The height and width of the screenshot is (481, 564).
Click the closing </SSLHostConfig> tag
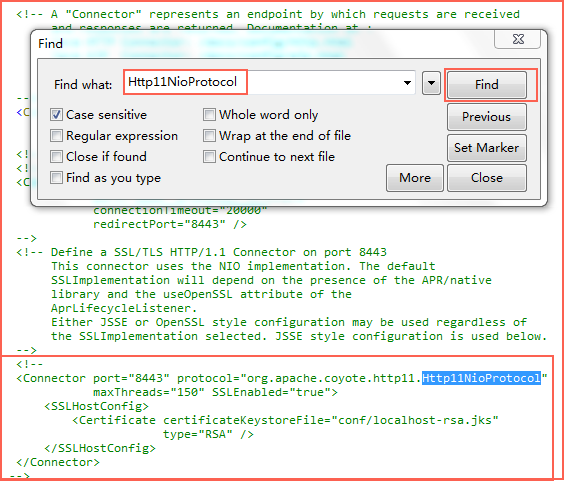coord(100,448)
